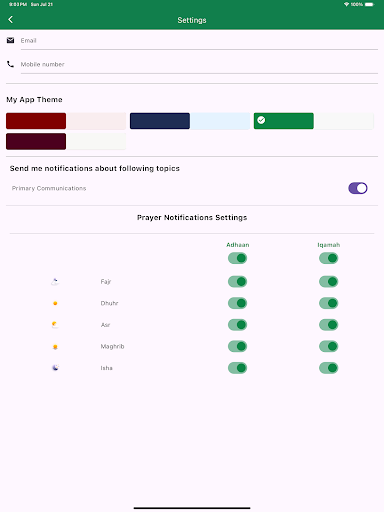
Task: Select the dark red app theme
Action: [66, 121]
